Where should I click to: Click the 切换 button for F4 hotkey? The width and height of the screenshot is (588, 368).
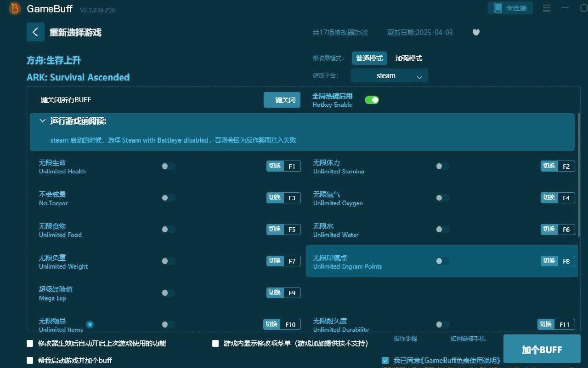[549, 198]
